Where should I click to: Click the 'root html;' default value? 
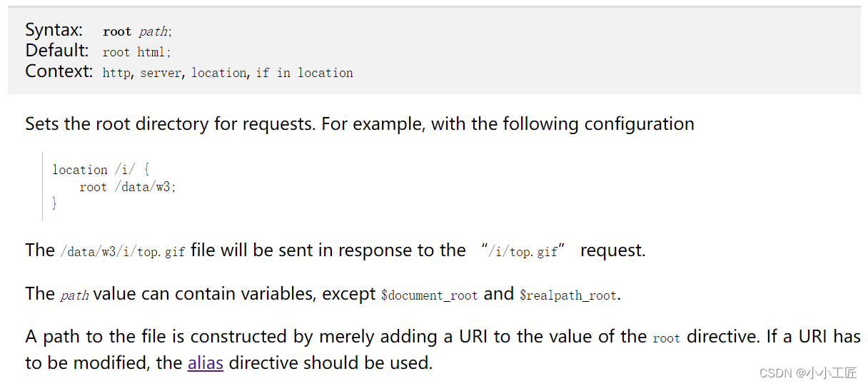coord(137,52)
